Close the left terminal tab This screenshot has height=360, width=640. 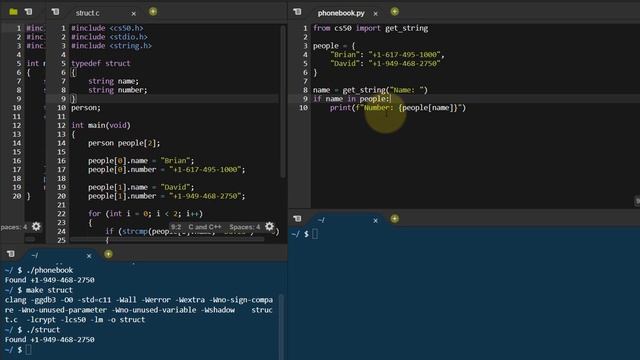tap(89, 256)
